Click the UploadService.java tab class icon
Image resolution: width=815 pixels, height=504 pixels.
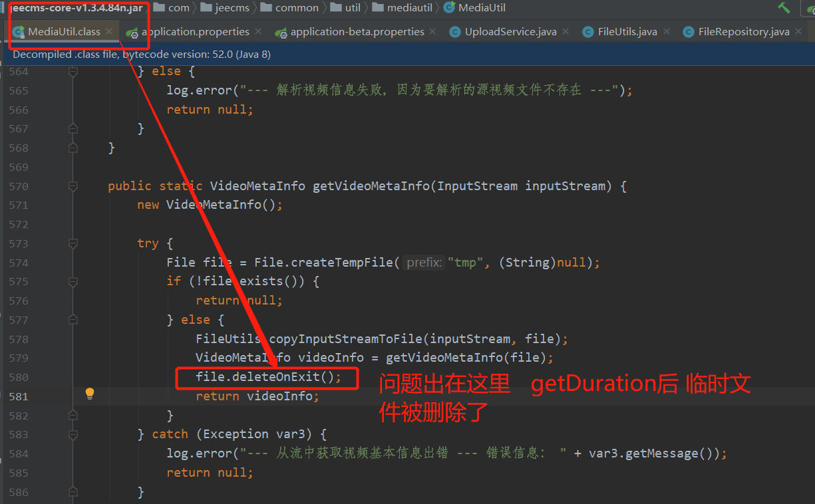tap(455, 32)
